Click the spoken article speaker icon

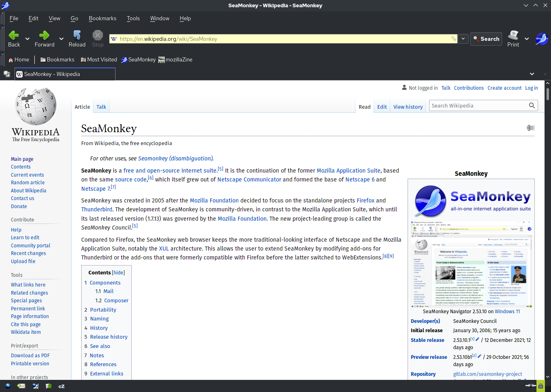pos(530,128)
